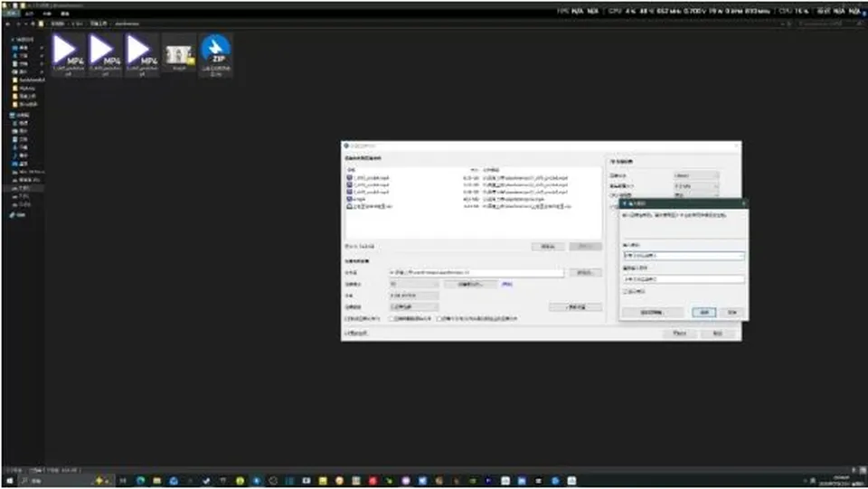
Task: Open the Home tab in Explorer ribbon
Action: coord(29,14)
